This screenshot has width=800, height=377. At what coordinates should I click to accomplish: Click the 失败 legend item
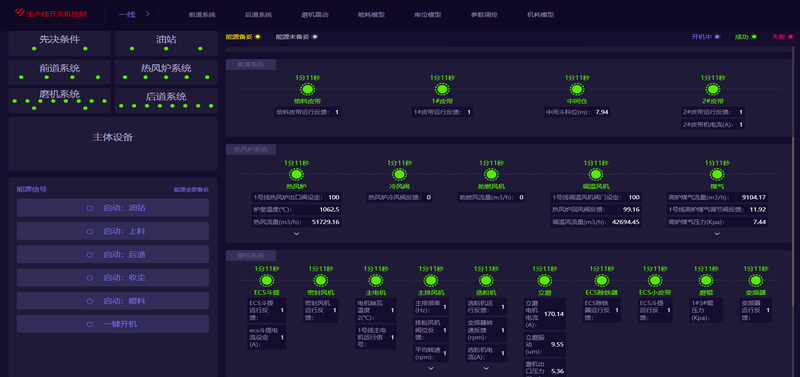coord(783,37)
